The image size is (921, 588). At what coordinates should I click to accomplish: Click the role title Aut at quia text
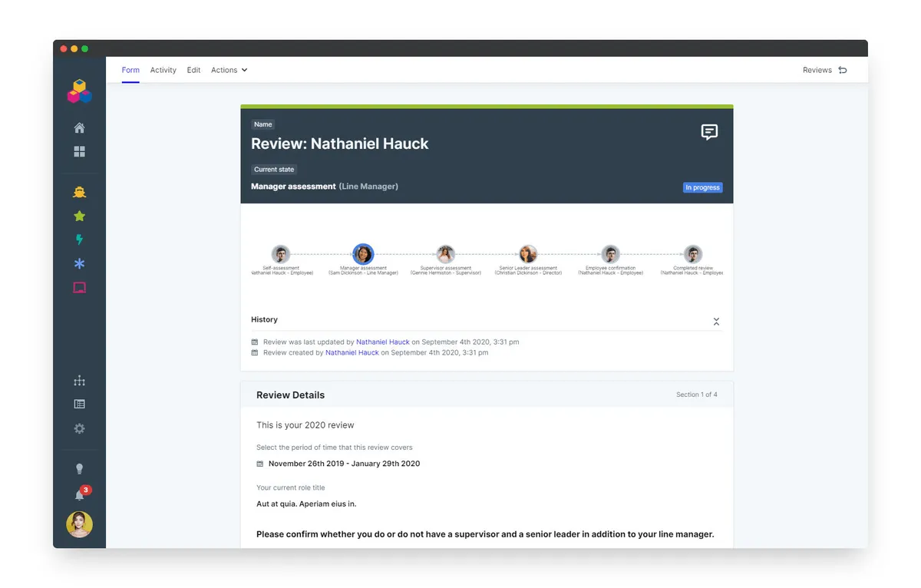pyautogui.click(x=306, y=504)
